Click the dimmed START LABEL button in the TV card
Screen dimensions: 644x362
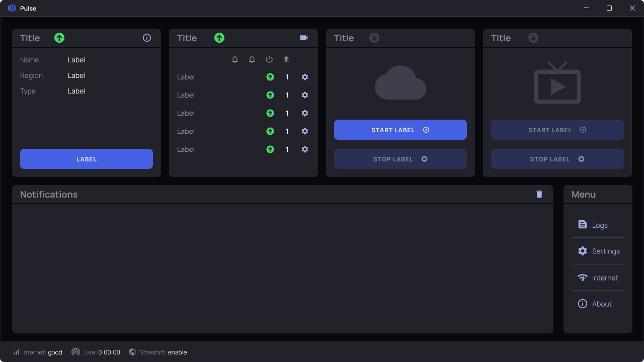point(557,130)
